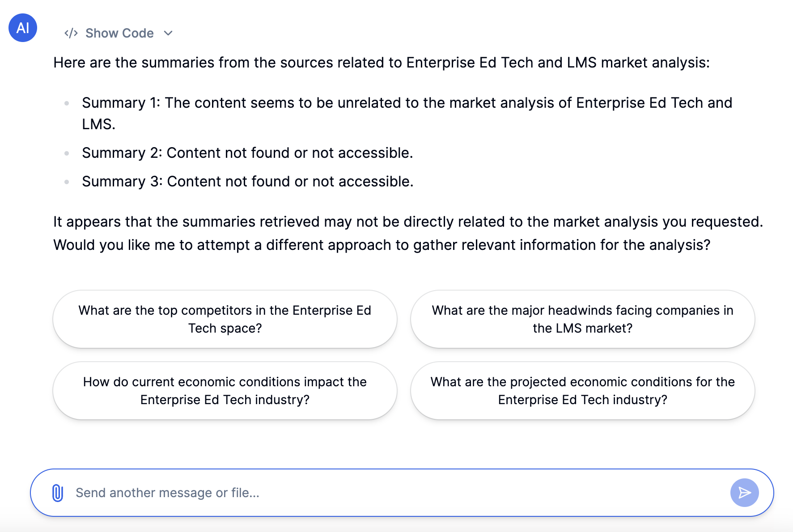The image size is (793, 532).
Task: Click the Summary 3 not accessible line
Action: [x=247, y=182]
